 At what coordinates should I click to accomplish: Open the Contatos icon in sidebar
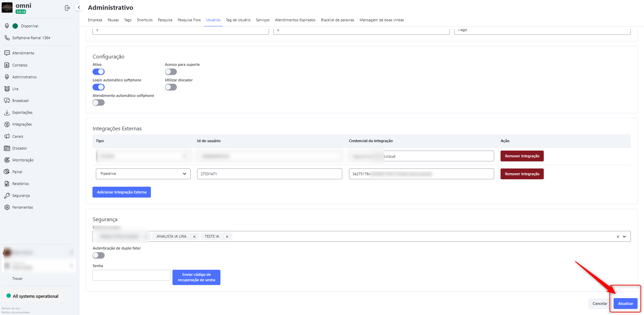[7, 65]
